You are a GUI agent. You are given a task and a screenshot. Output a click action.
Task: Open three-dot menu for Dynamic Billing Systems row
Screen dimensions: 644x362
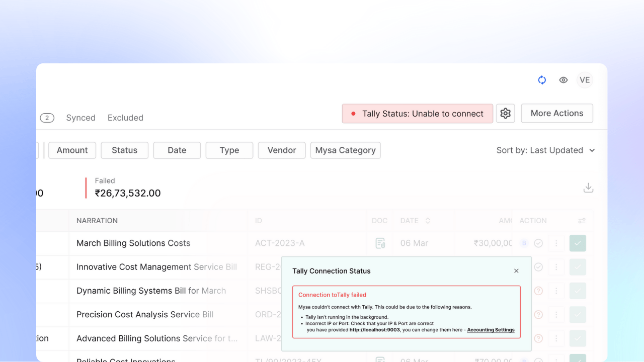pos(556,291)
